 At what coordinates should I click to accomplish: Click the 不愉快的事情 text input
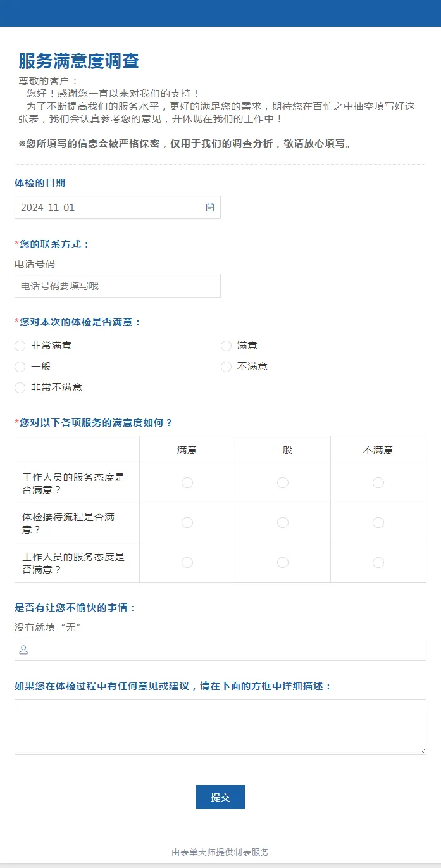click(228, 650)
